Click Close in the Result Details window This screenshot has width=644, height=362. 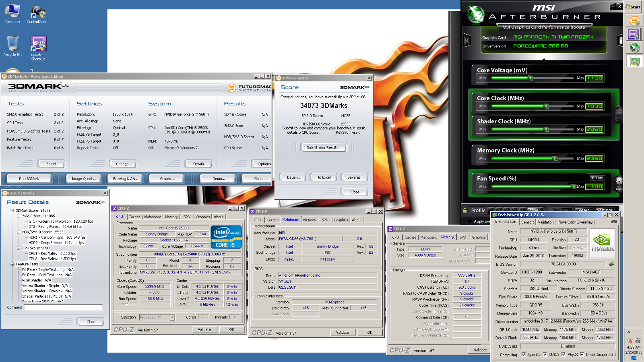[x=91, y=322]
